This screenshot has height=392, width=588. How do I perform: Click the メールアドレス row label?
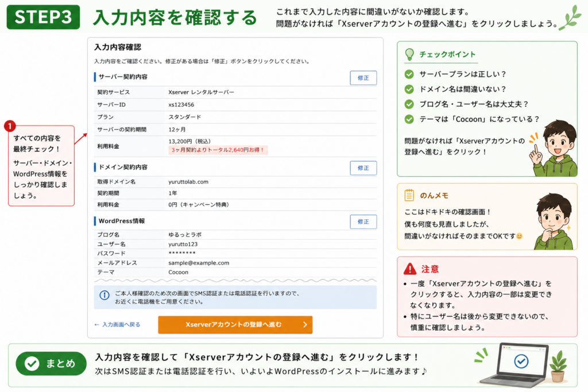click(x=117, y=263)
